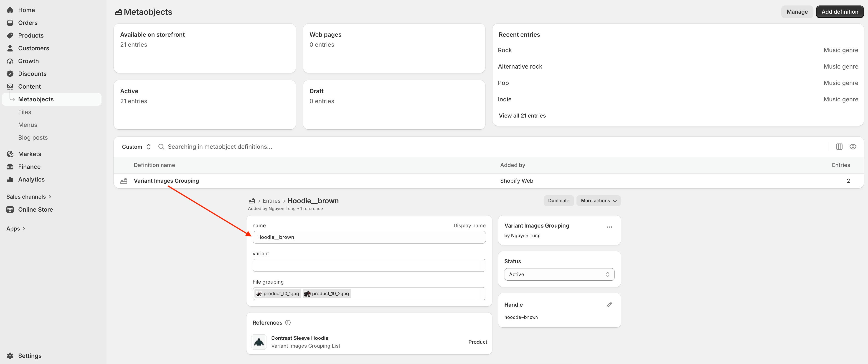The width and height of the screenshot is (868, 364).
Task: Click the product_10_2.jpg file chip
Action: pos(327,293)
